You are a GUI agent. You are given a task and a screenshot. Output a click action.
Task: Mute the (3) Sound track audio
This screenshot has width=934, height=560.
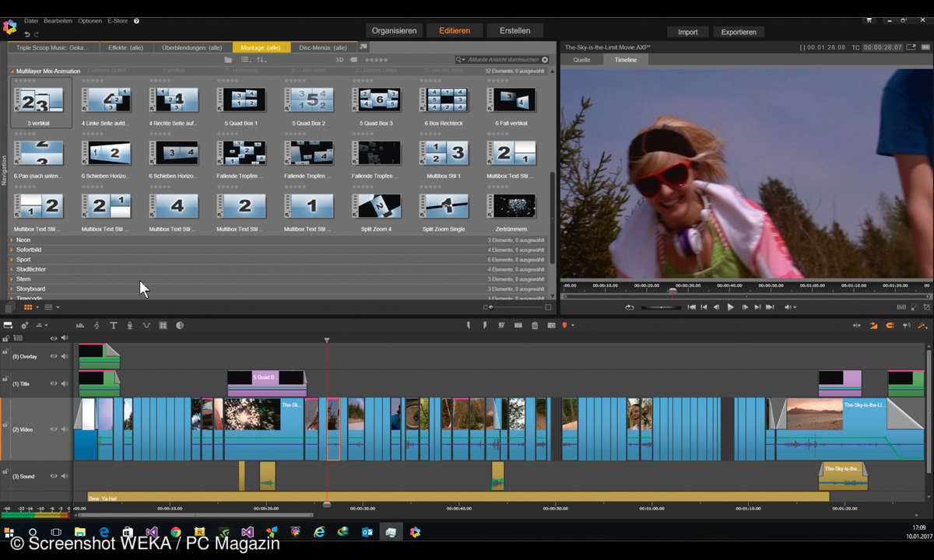(x=65, y=476)
